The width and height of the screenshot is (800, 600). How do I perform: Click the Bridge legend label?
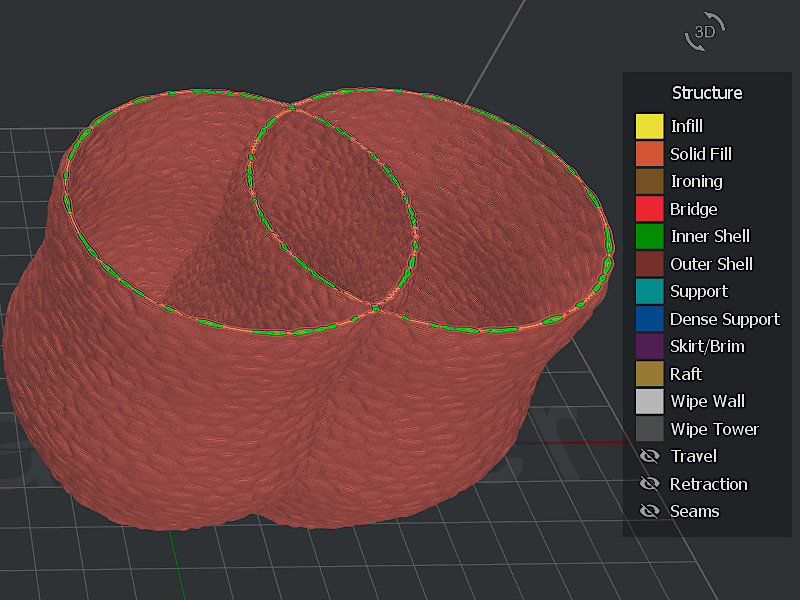point(693,209)
